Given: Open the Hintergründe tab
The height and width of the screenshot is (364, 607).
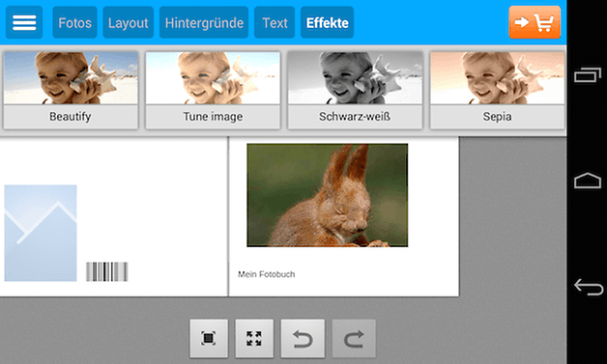Looking at the screenshot, I should pos(204,22).
